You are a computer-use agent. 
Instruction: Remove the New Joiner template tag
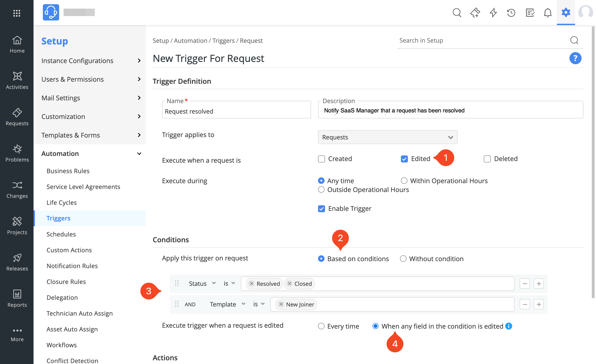click(281, 304)
